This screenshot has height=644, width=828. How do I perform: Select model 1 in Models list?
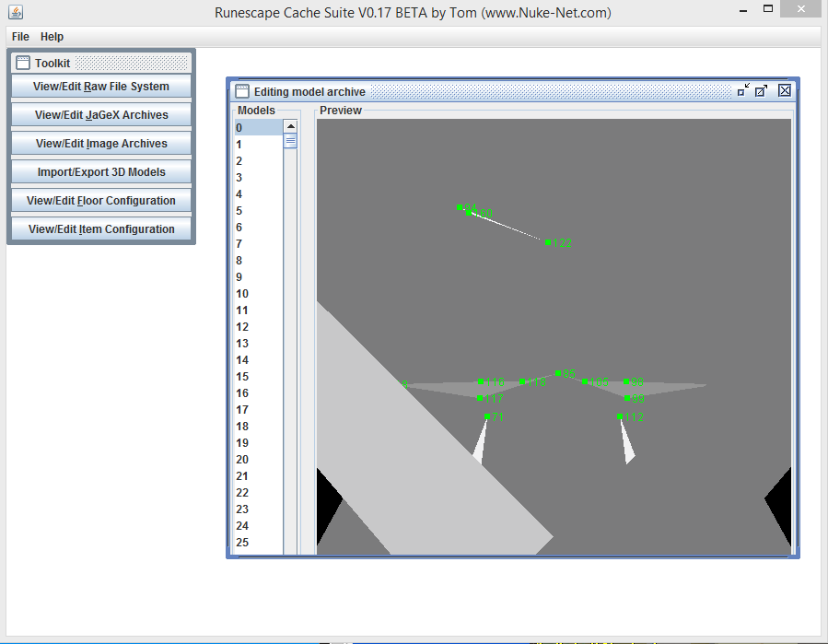pyautogui.click(x=259, y=145)
